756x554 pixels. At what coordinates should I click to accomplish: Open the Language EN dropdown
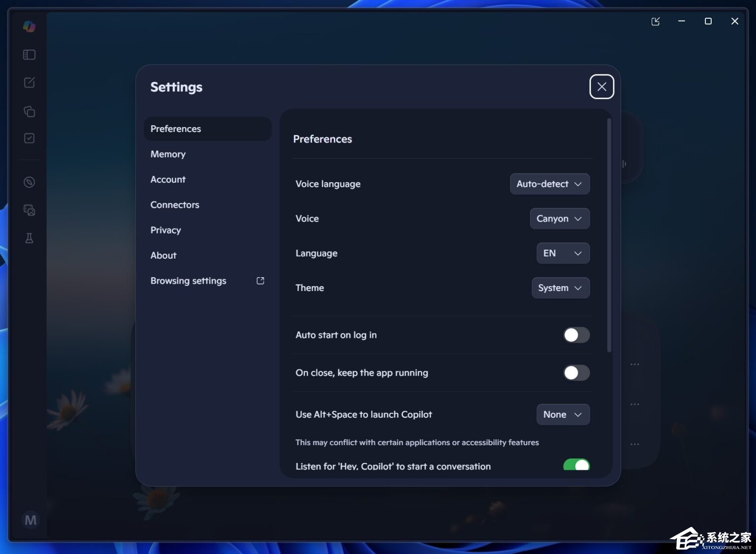click(x=563, y=253)
